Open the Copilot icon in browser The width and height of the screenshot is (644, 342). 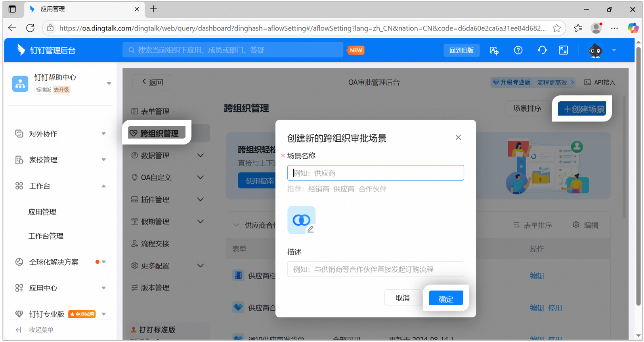pyautogui.click(x=633, y=28)
